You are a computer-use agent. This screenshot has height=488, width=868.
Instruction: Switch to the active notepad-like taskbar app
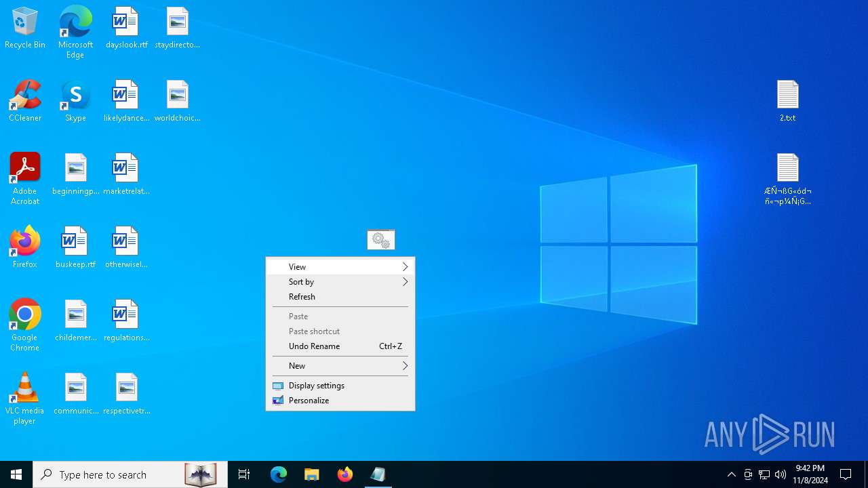coord(378,474)
